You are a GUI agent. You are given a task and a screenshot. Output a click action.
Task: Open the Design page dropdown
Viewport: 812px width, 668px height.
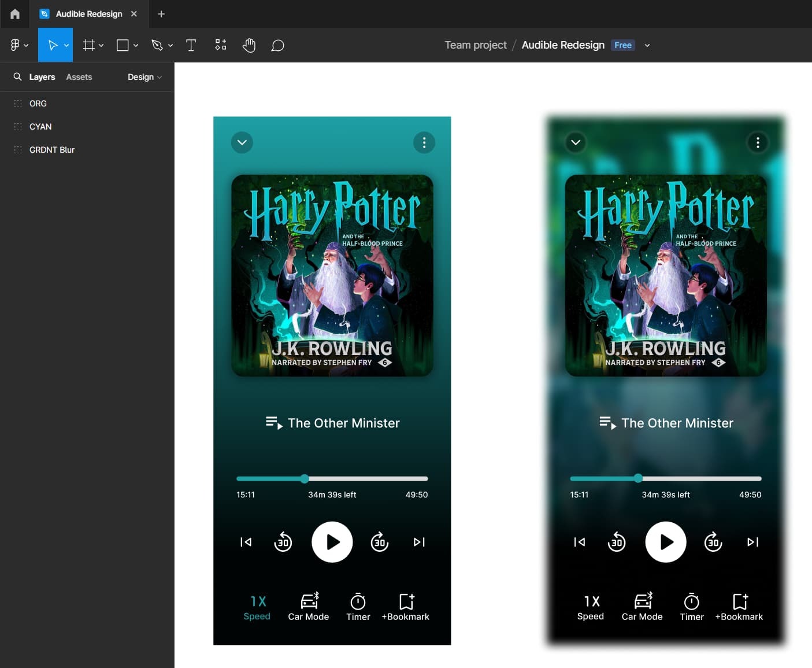[144, 77]
